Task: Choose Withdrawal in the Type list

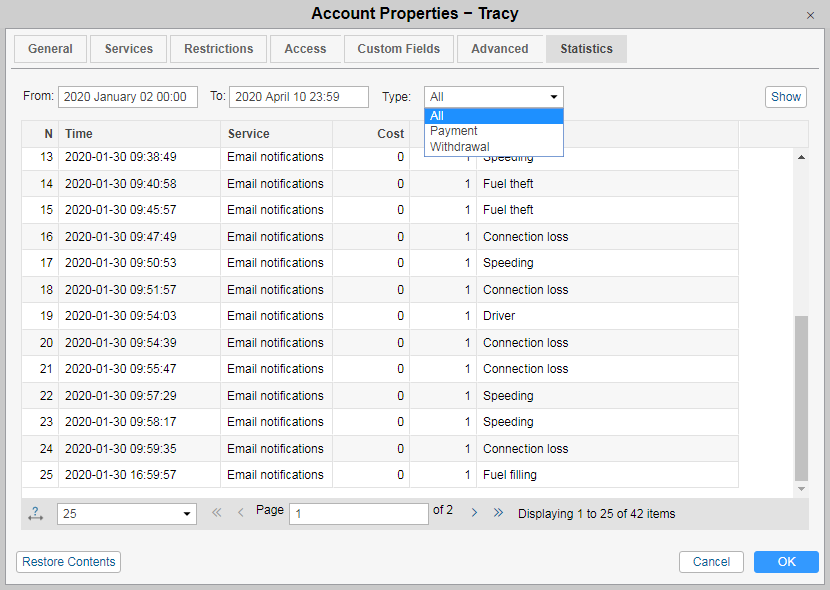Action: pos(460,147)
